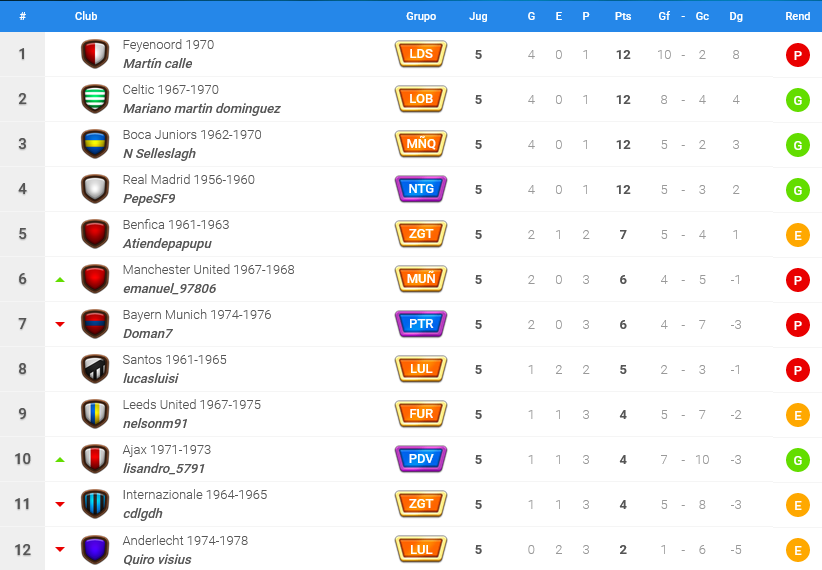Viewport: 822px width, 570px height.
Task: Sort table by Pts column header
Action: (623, 16)
